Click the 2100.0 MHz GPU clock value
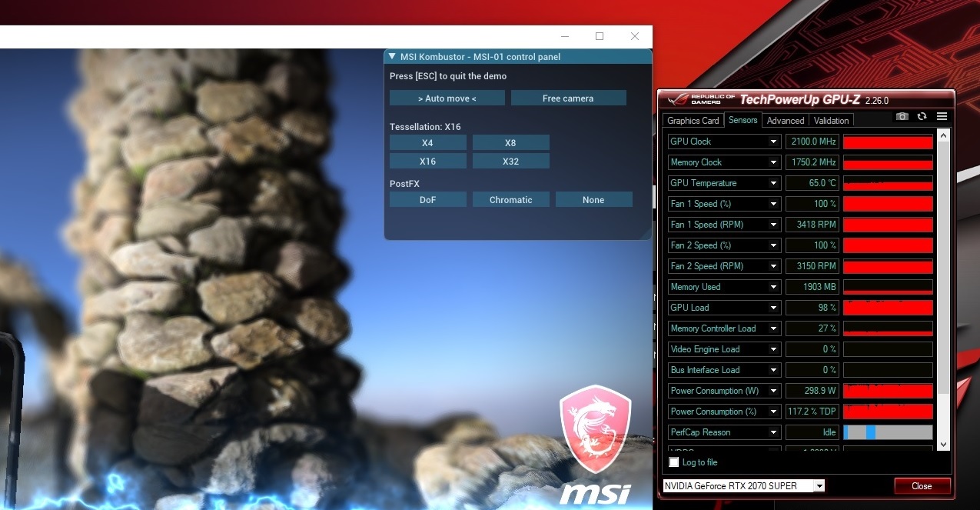Image resolution: width=980 pixels, height=510 pixels. pos(812,142)
